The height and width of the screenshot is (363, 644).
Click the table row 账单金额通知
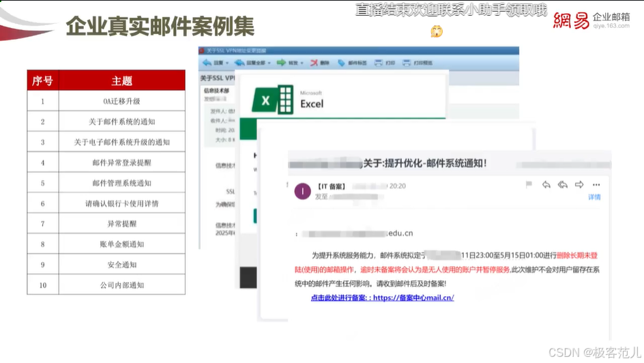click(106, 244)
